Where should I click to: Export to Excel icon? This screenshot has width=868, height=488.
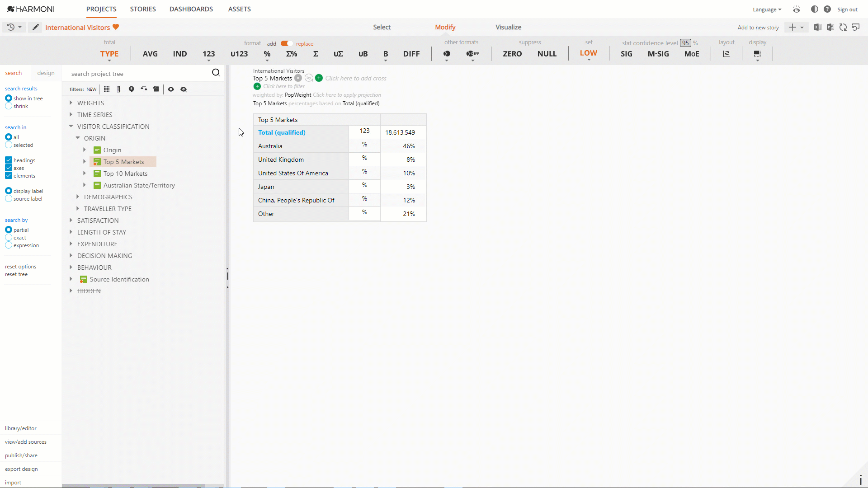(x=818, y=27)
